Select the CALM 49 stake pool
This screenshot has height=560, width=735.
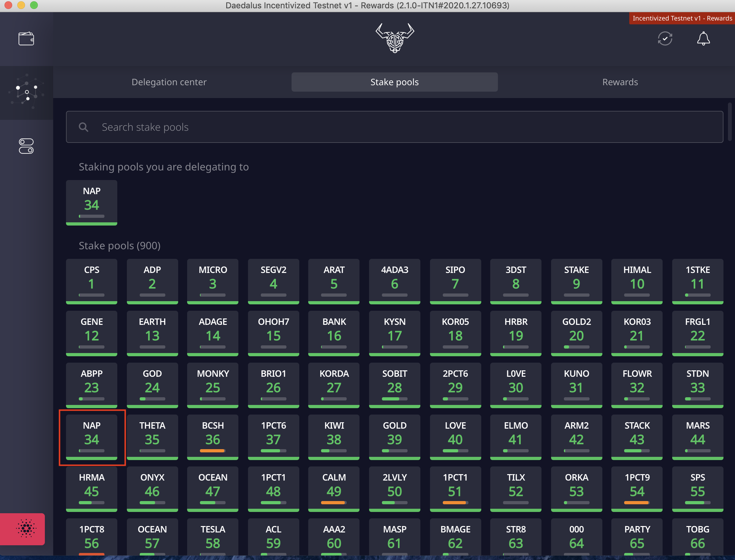tap(334, 488)
